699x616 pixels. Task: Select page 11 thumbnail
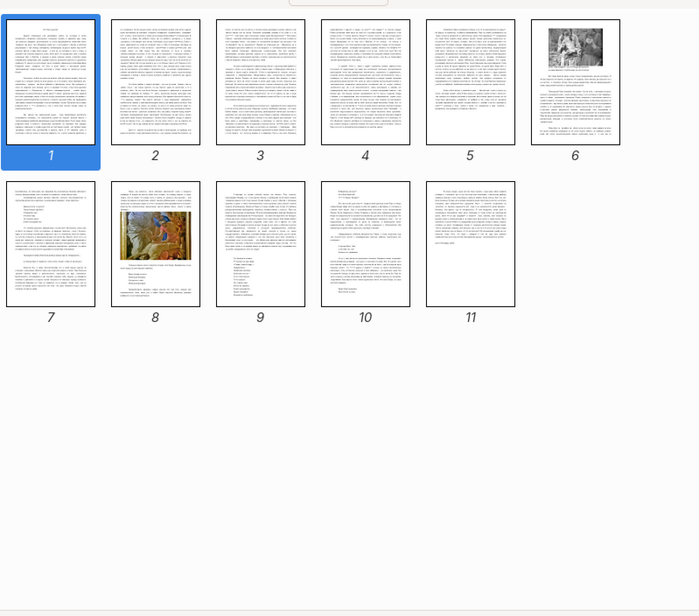[471, 244]
